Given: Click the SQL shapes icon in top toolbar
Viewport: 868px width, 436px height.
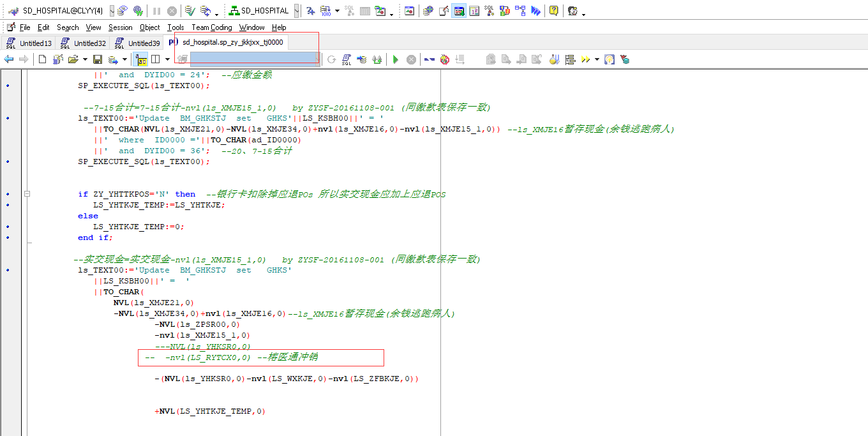Looking at the screenshot, I should click(x=489, y=11).
